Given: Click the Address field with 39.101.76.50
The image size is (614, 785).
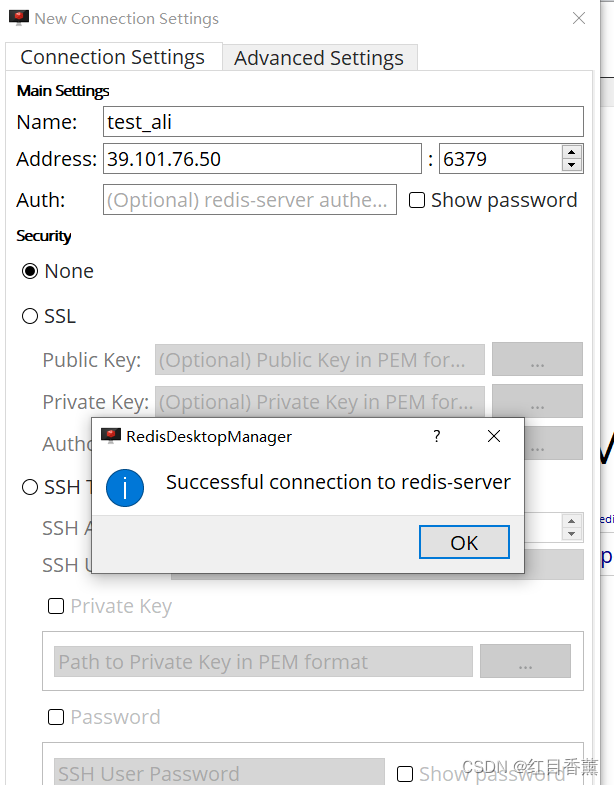Looking at the screenshot, I should click(262, 159).
